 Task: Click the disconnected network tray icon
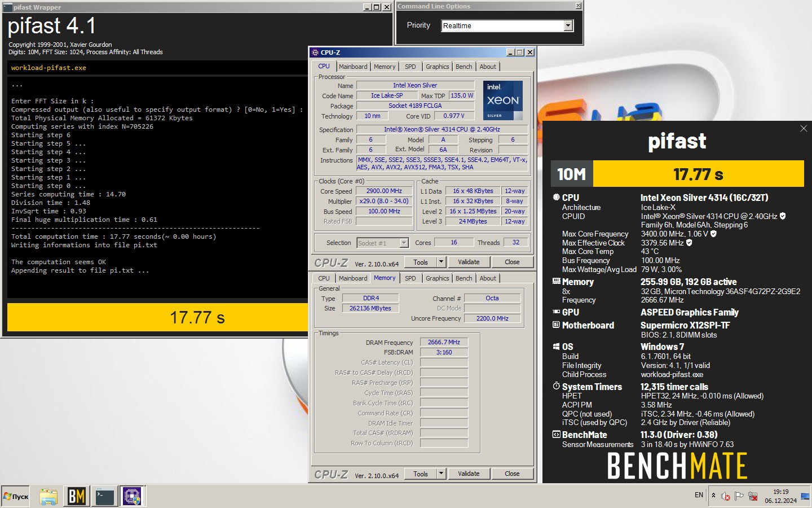point(752,496)
